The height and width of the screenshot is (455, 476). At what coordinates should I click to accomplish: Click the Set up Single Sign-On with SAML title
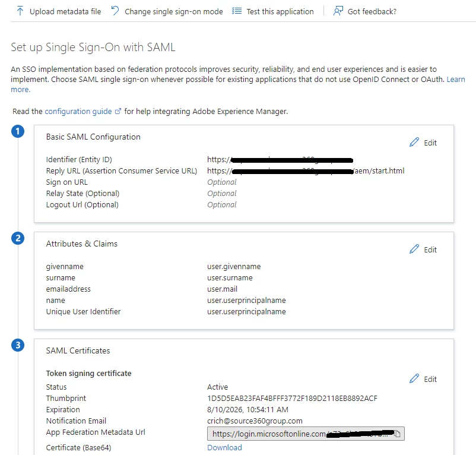click(x=93, y=47)
